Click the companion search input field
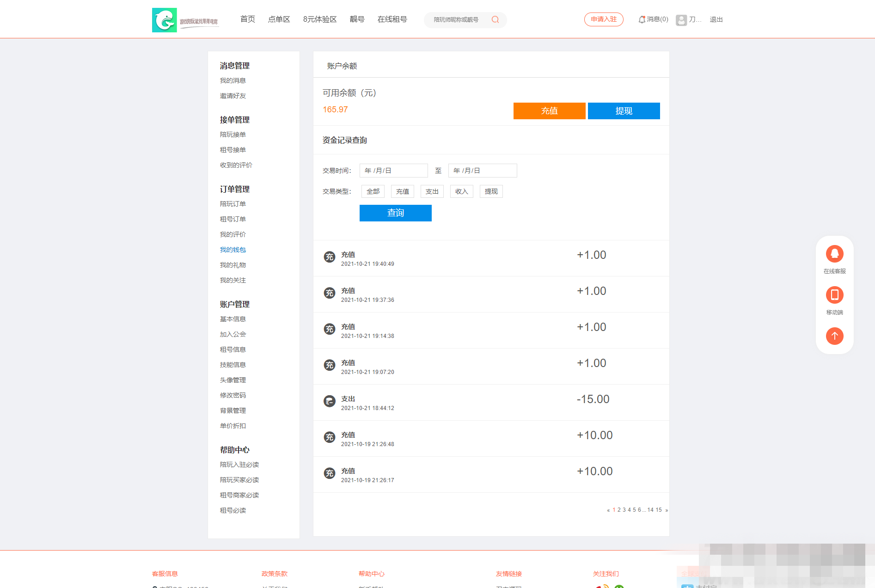Image resolution: width=875 pixels, height=588 pixels. click(x=458, y=19)
